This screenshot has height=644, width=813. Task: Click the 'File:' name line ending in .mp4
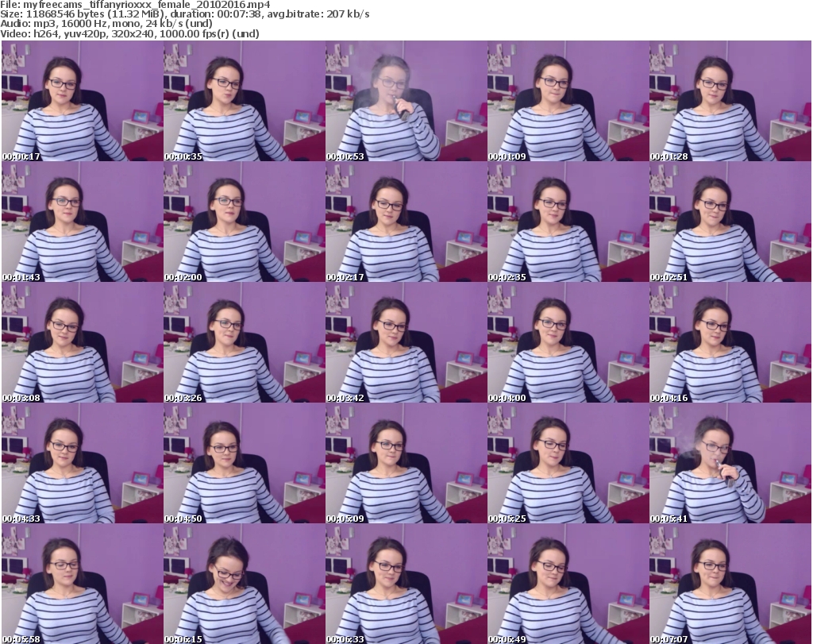coord(135,5)
